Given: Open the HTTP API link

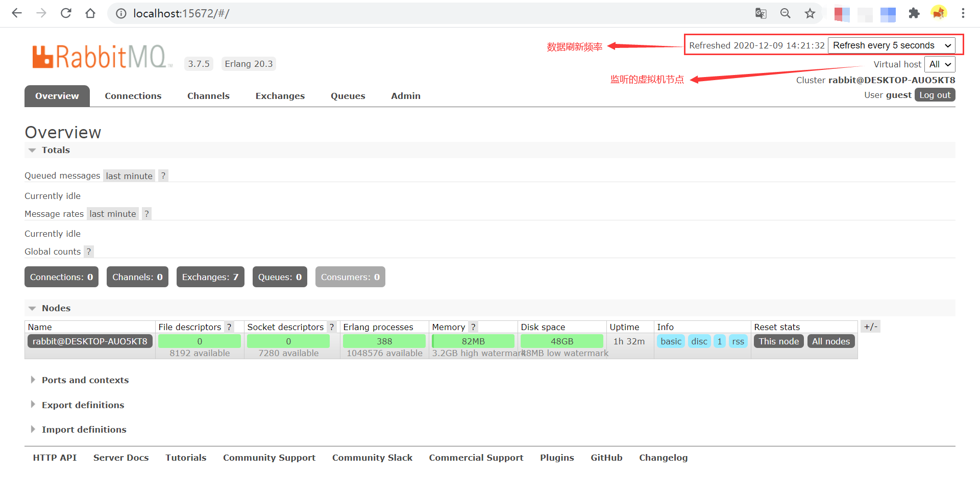Looking at the screenshot, I should pyautogui.click(x=55, y=458).
